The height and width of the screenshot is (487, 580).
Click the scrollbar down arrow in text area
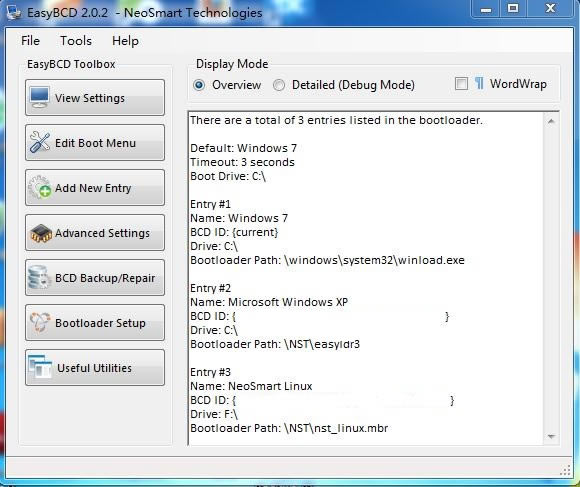point(551,436)
